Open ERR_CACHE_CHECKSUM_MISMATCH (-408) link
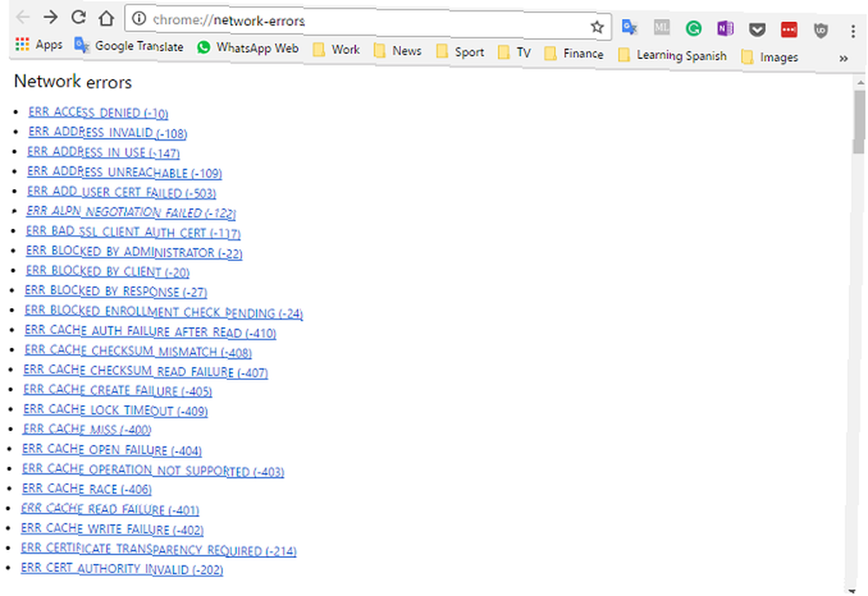Viewport: 868px width, 596px height. 138,350
